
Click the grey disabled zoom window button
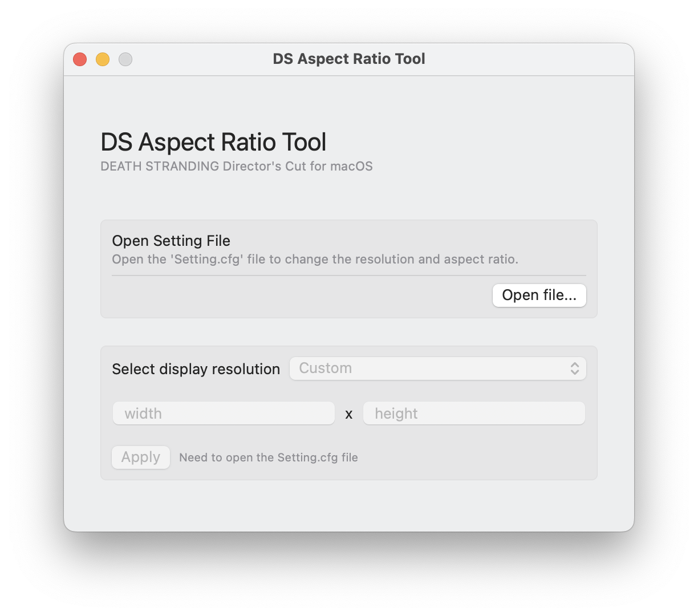[x=125, y=59]
